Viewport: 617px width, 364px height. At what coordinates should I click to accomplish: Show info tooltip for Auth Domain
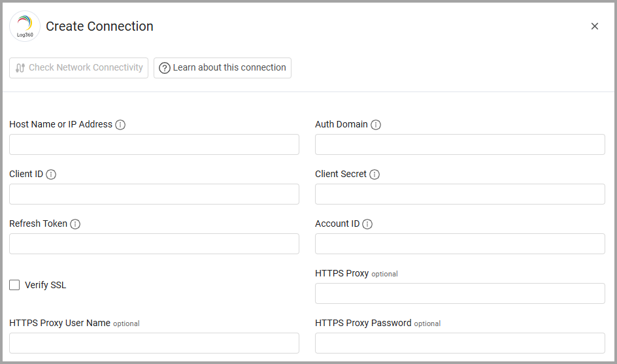[x=376, y=125]
